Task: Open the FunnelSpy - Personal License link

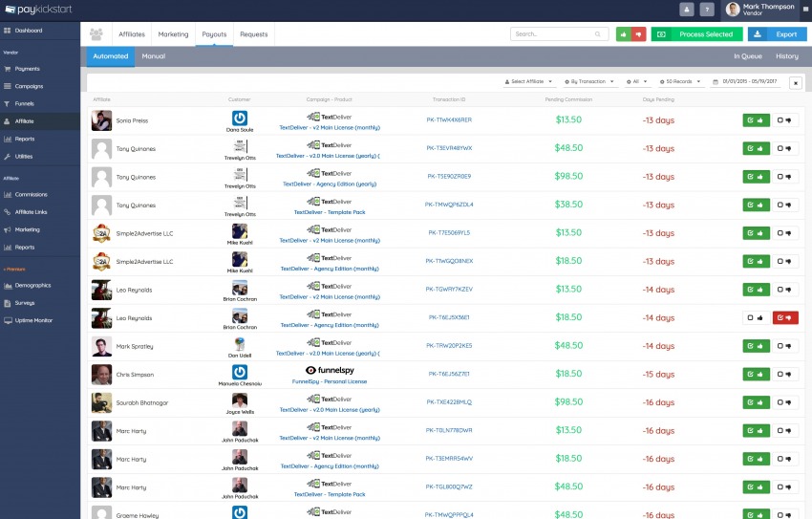Action: click(330, 381)
